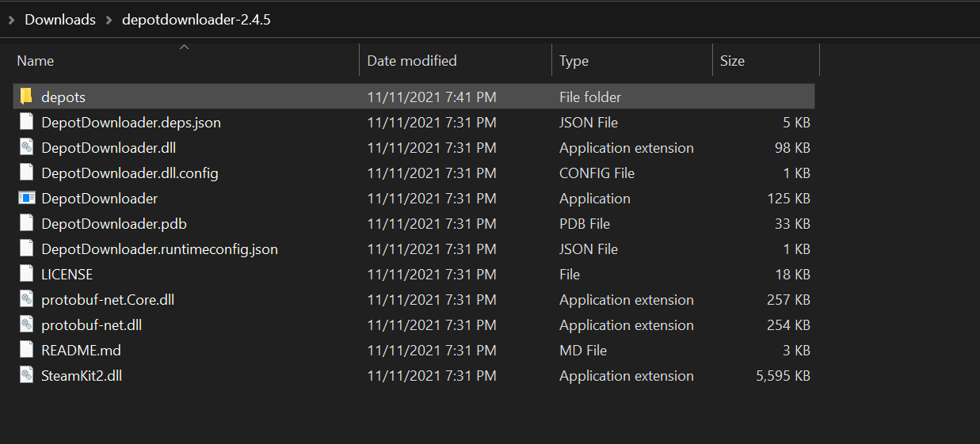
Task: Click the DepotDownloader.deps.json file icon
Action: tap(26, 122)
